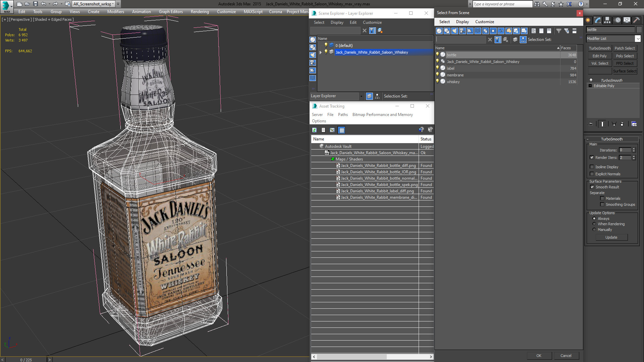Click the Edit Poly modifier button
Viewport: 644px width, 362px height.
pyautogui.click(x=599, y=56)
